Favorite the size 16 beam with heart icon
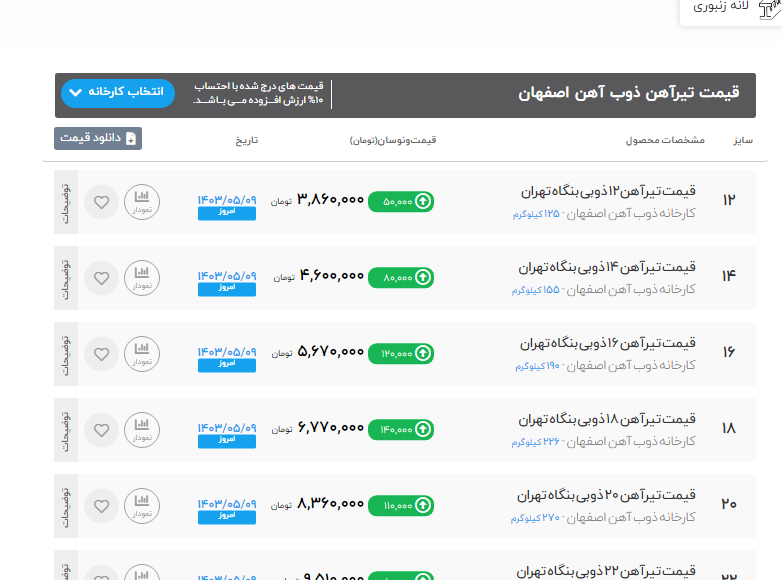Viewport: 781px width, 580px height. tap(101, 353)
